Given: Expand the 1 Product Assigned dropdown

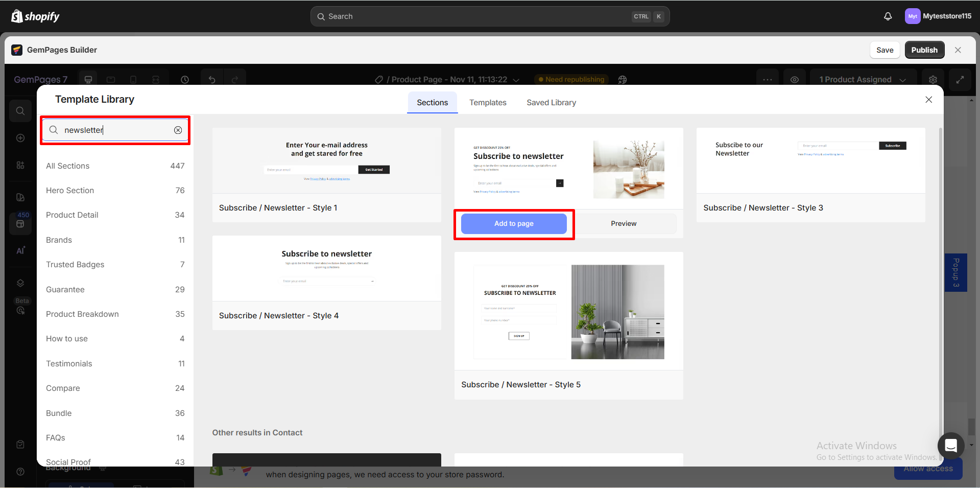Looking at the screenshot, I should (x=863, y=80).
